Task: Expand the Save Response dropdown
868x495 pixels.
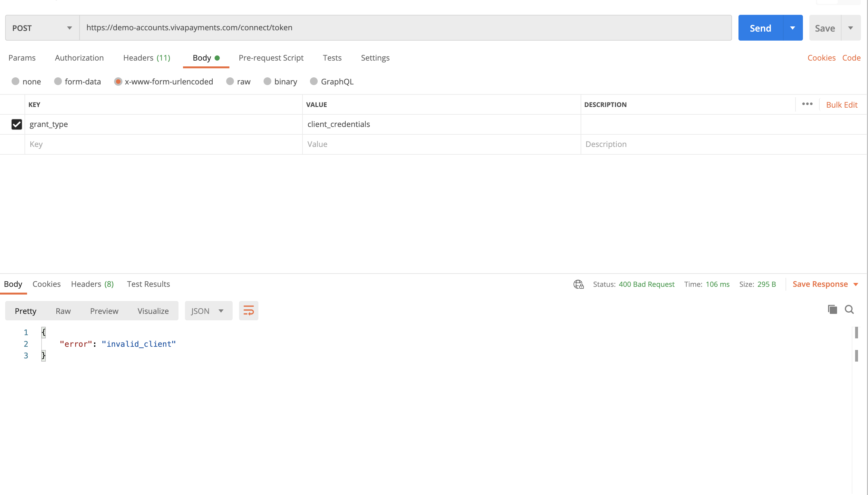Action: pyautogui.click(x=856, y=284)
